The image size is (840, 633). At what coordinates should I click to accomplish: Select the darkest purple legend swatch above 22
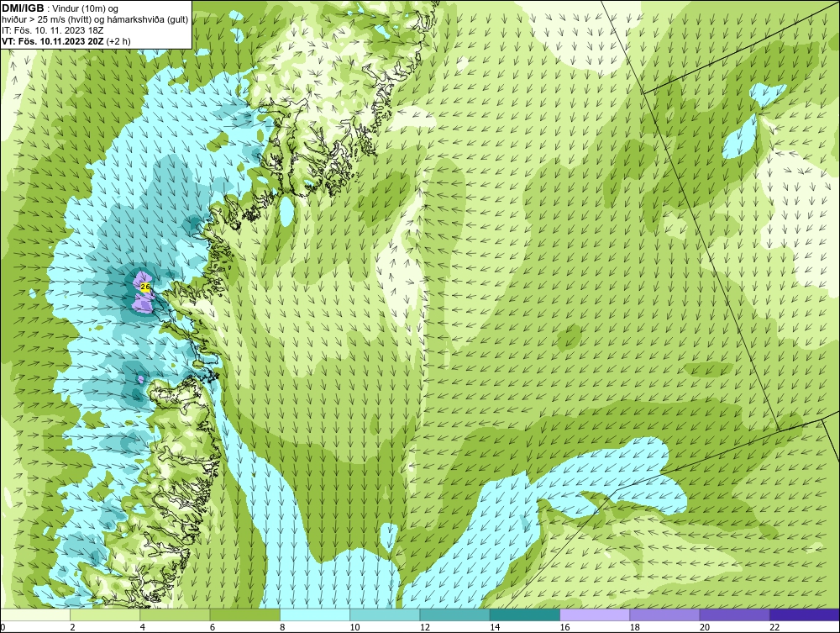[x=805, y=615]
